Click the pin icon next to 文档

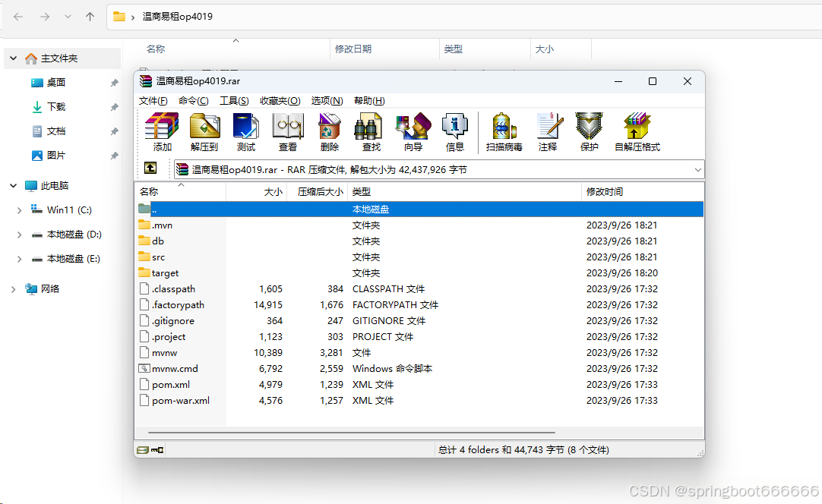point(114,131)
